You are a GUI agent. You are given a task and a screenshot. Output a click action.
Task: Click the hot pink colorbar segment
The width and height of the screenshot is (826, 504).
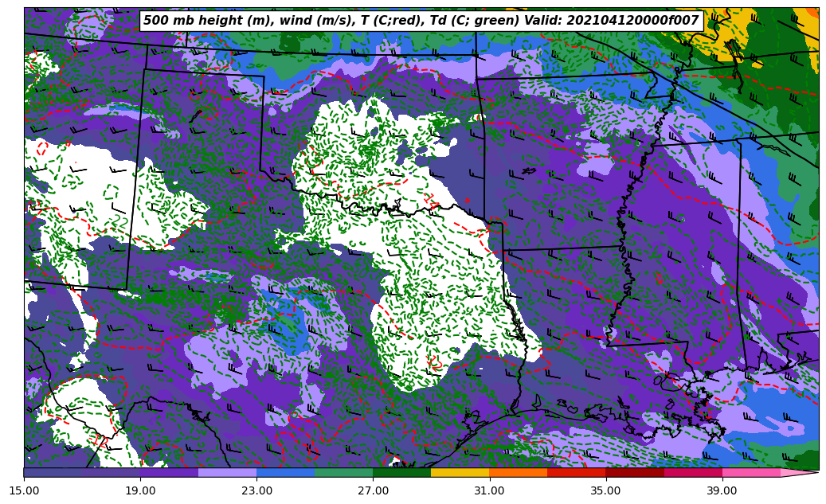pyautogui.click(x=750, y=472)
